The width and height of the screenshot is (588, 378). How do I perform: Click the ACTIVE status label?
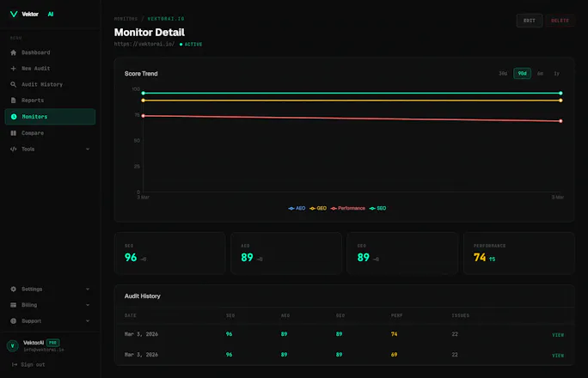tap(191, 44)
